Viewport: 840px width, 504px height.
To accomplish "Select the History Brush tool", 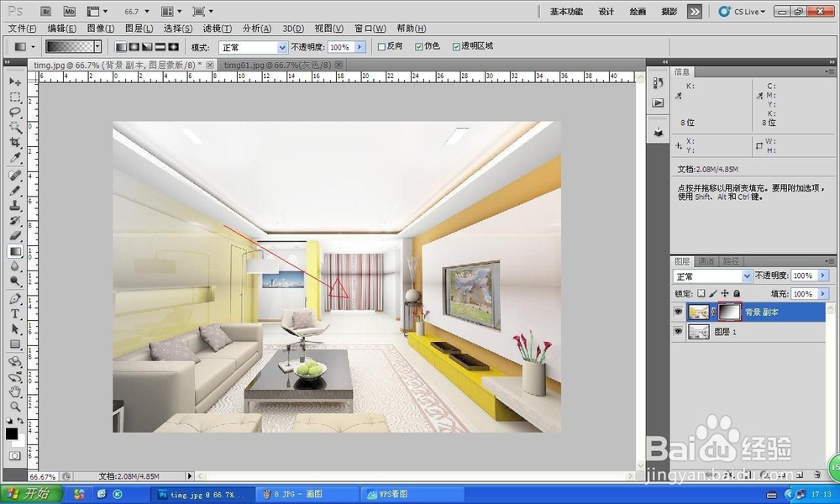I will [15, 221].
